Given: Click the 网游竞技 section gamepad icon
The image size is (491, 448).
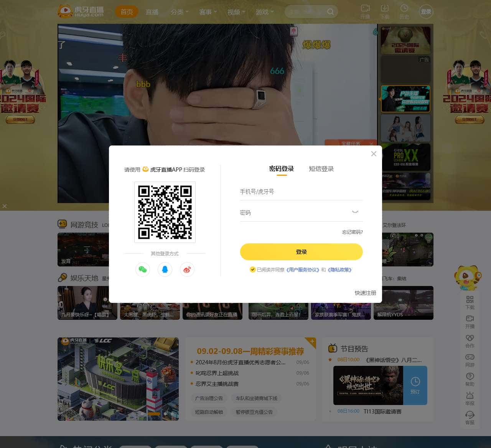Looking at the screenshot, I should coord(62,224).
